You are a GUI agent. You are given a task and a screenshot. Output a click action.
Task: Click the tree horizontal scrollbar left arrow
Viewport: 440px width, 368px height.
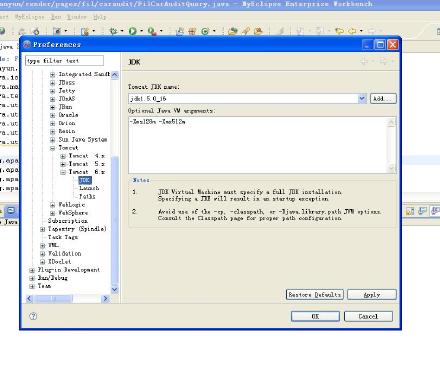[x=29, y=299]
